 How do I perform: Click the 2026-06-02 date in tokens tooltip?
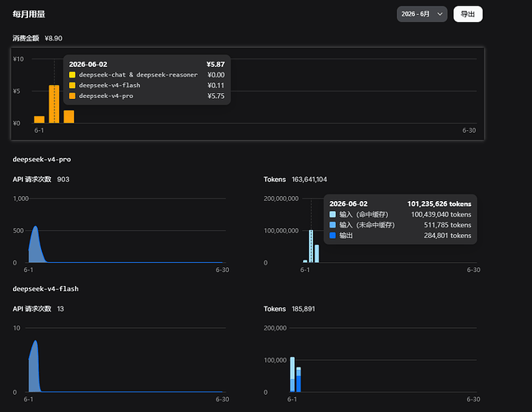[348, 204]
